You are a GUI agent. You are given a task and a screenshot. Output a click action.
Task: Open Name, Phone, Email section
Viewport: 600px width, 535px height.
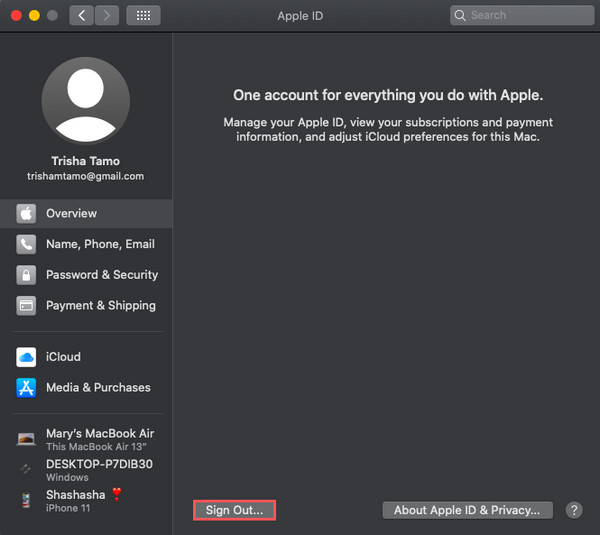click(x=86, y=244)
